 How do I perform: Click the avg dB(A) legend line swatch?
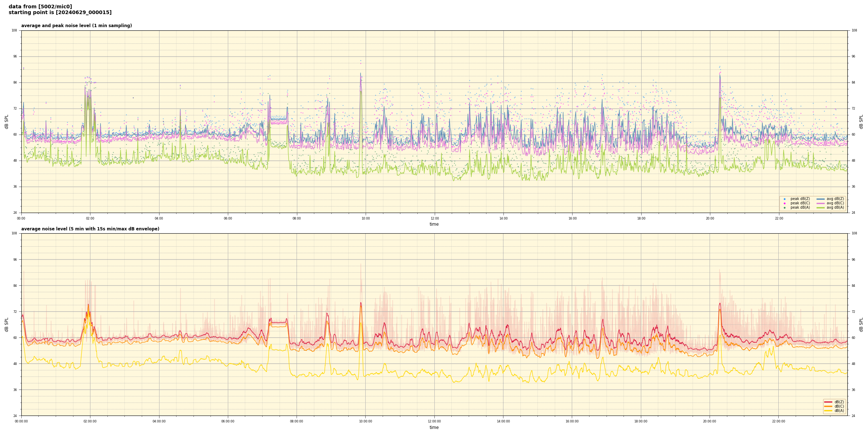coord(820,208)
